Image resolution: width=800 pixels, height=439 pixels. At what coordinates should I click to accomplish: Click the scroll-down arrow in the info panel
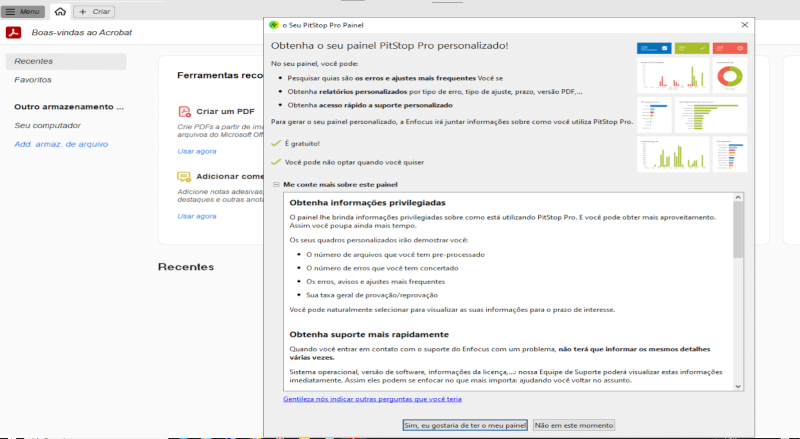739,385
